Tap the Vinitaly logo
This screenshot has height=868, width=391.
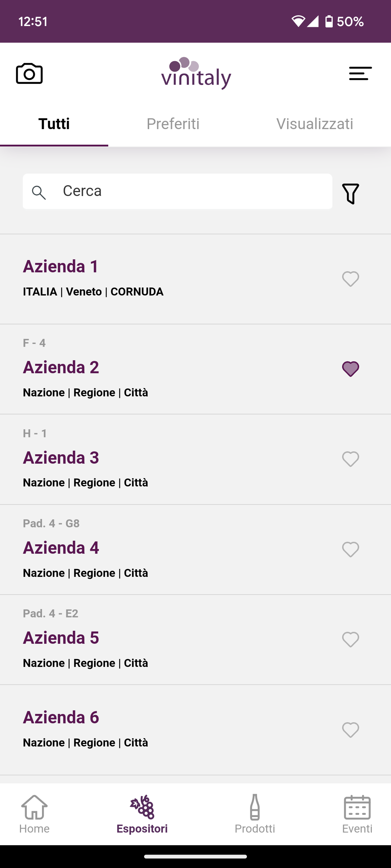(196, 73)
